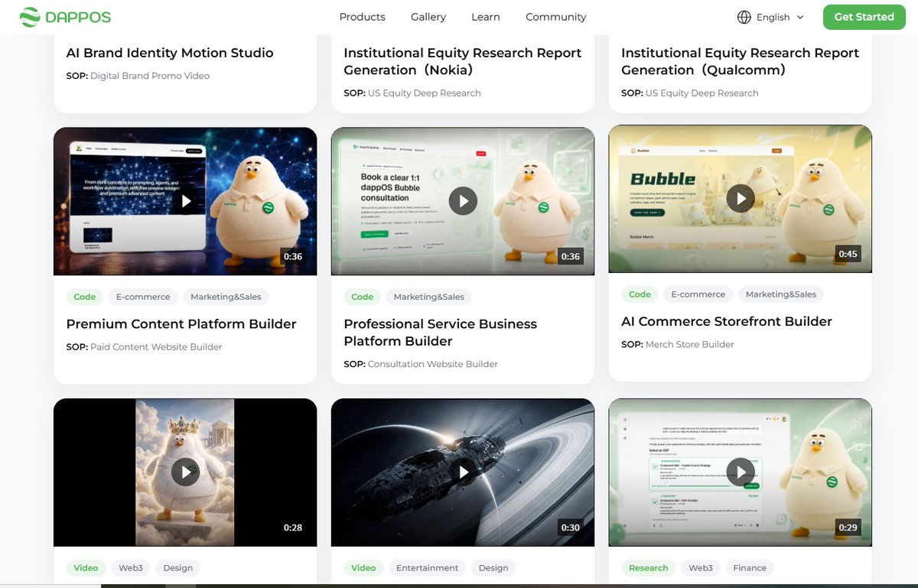Click the globe language icon
918x588 pixels.
(x=744, y=17)
